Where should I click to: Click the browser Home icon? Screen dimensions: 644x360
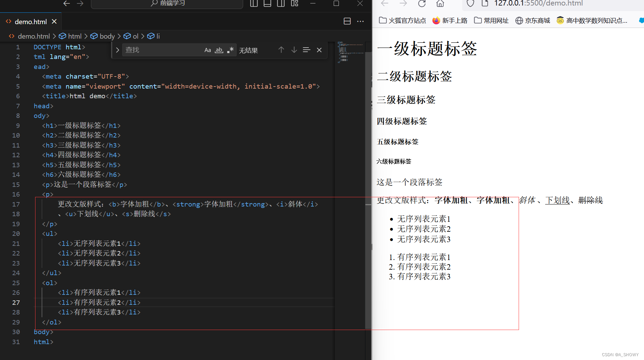tap(440, 4)
